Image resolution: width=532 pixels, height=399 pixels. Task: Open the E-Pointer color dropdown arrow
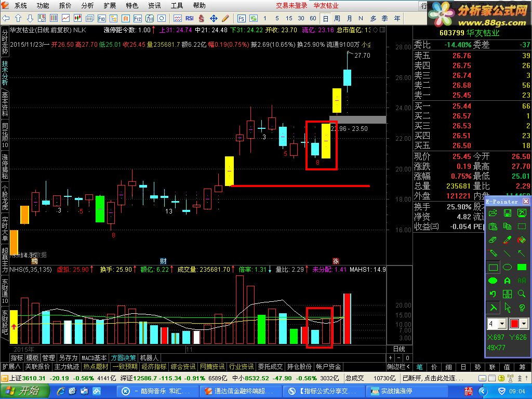[x=525, y=324]
